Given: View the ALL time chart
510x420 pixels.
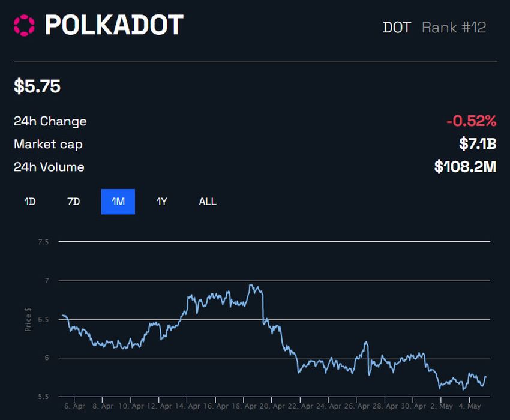Looking at the screenshot, I should pos(207,202).
